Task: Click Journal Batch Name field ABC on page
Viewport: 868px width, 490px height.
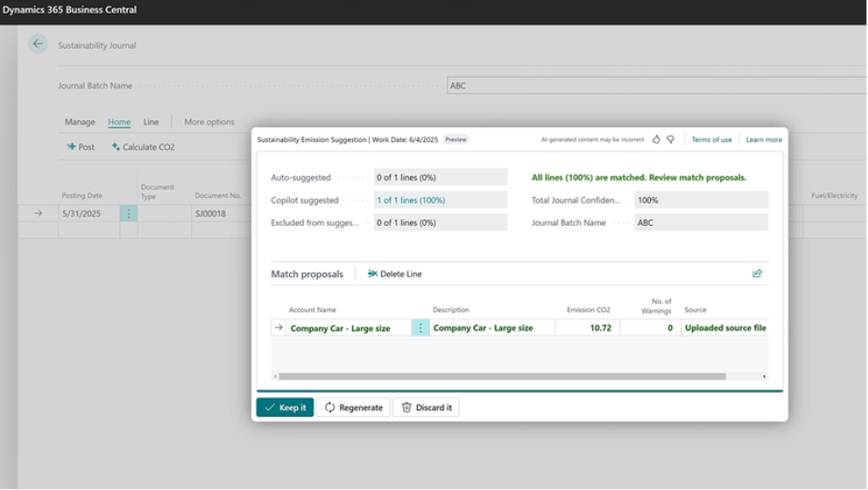Action: pos(657,86)
